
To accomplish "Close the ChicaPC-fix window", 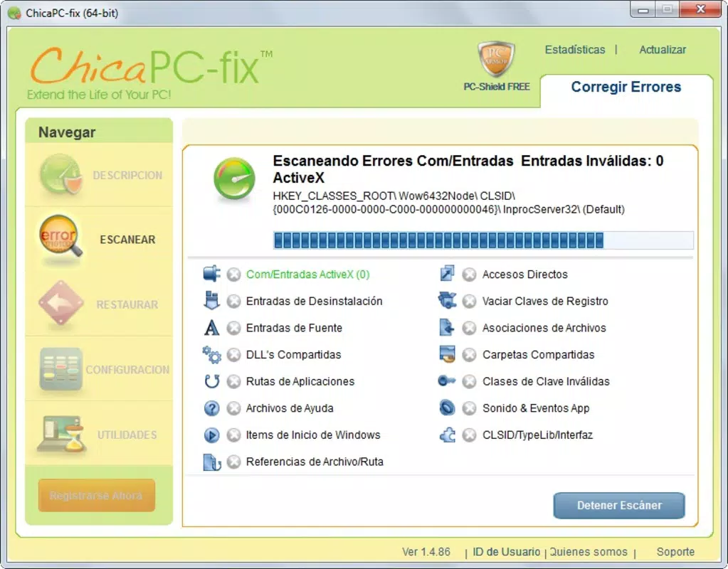I will point(701,9).
